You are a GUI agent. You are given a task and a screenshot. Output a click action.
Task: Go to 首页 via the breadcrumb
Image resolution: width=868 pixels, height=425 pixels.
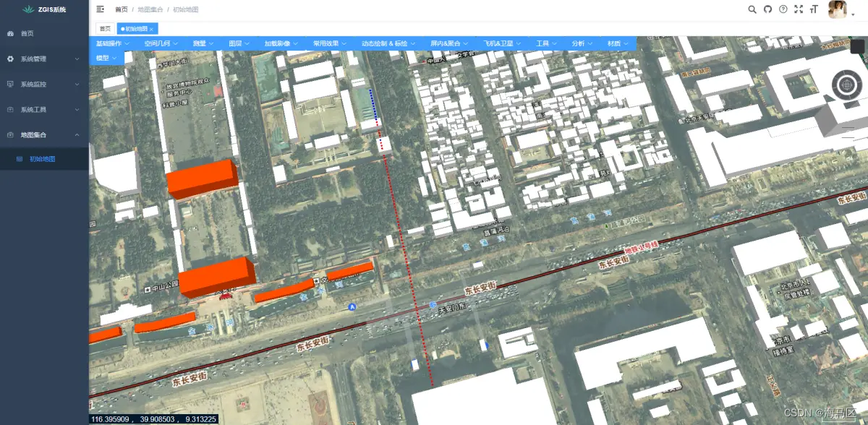(122, 9)
